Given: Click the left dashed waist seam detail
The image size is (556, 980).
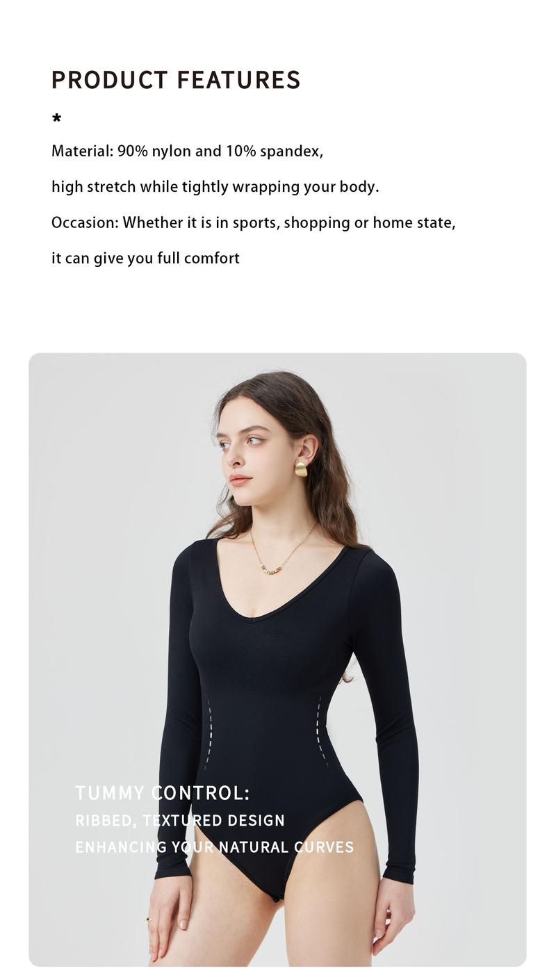Looking at the screenshot, I should [x=208, y=733].
